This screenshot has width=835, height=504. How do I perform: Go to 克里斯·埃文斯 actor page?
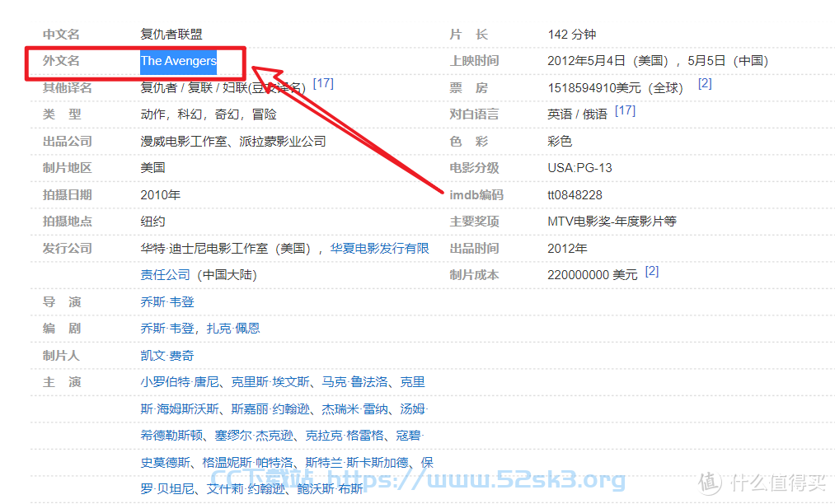(x=270, y=382)
